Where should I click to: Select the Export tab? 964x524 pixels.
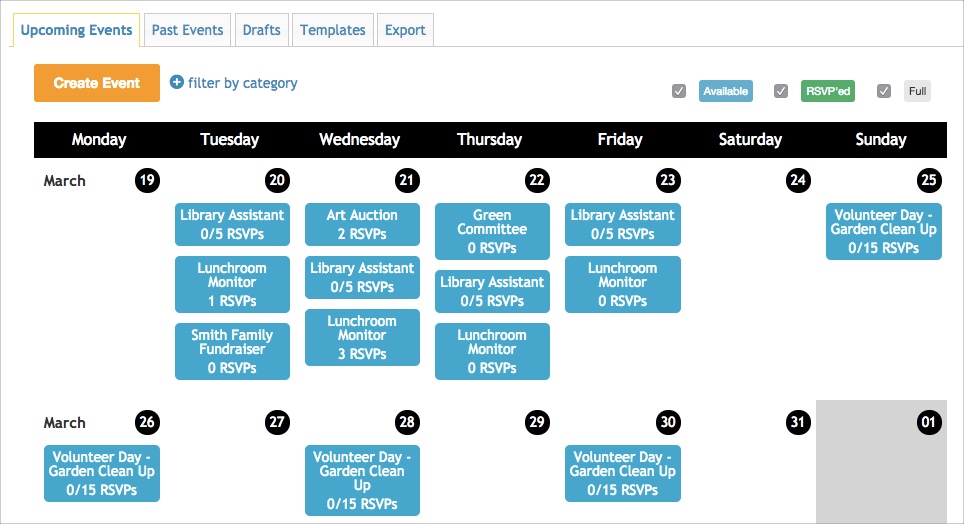tap(405, 30)
